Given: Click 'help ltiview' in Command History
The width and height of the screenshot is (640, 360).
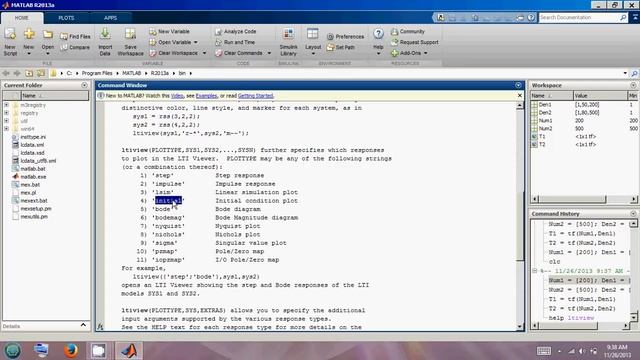Looking at the screenshot, I should pyautogui.click(x=571, y=318).
